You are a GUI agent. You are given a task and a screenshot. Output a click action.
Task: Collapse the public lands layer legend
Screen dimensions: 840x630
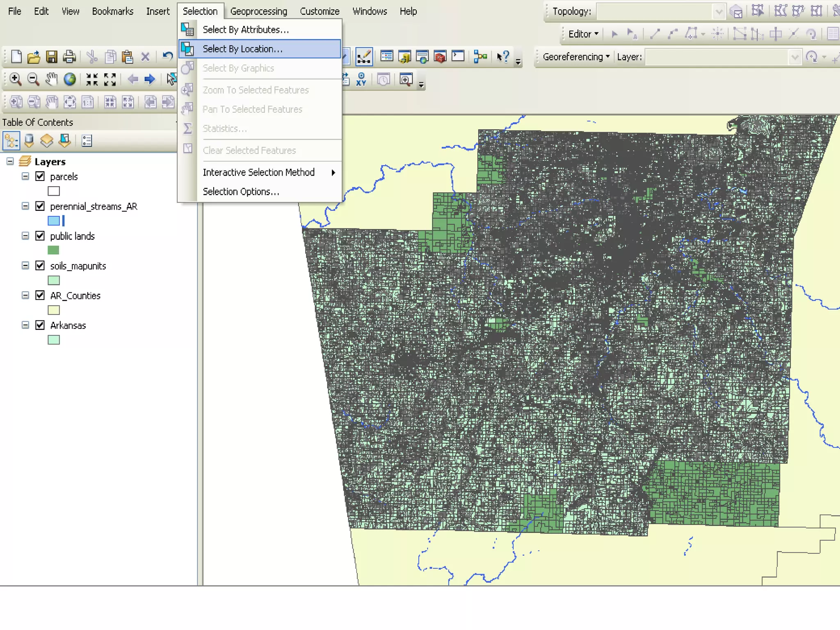(x=25, y=236)
